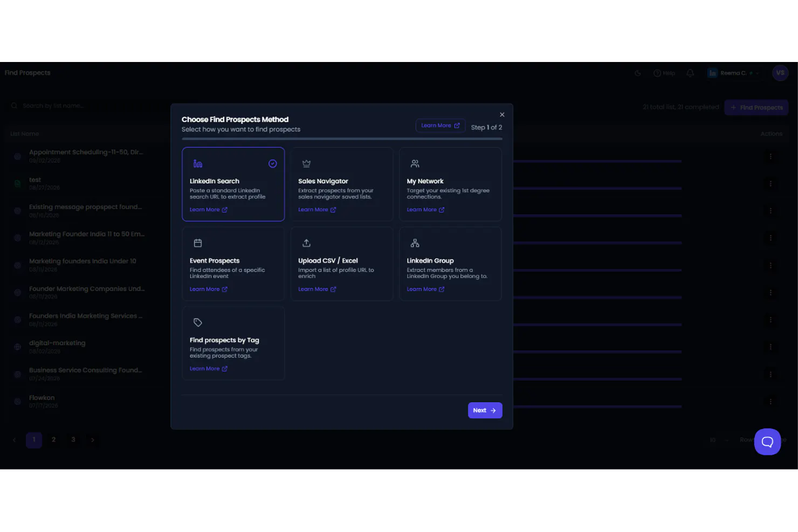The width and height of the screenshot is (798, 532).
Task: Click the progress bar for Appointment Scheduling row
Action: pos(597,161)
